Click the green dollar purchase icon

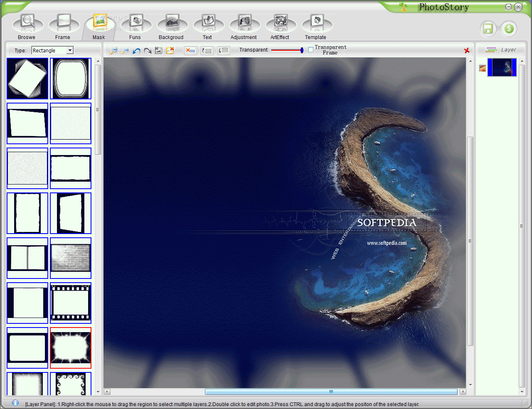tap(509, 29)
